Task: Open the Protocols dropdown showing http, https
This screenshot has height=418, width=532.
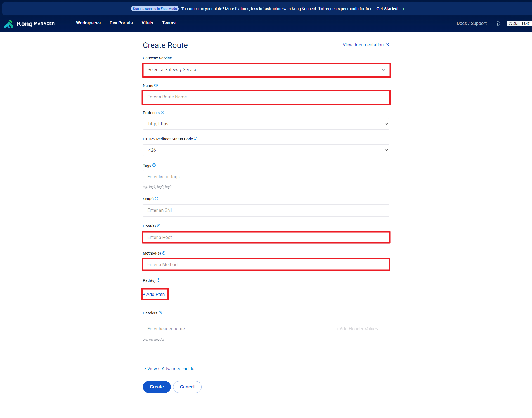Action: point(266,124)
